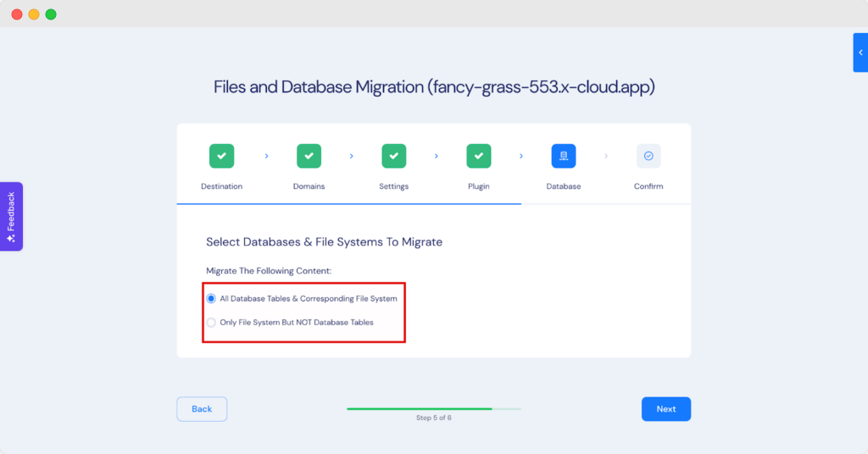This screenshot has height=454, width=868.
Task: Expand the blue side panel chevron
Action: coord(860,53)
